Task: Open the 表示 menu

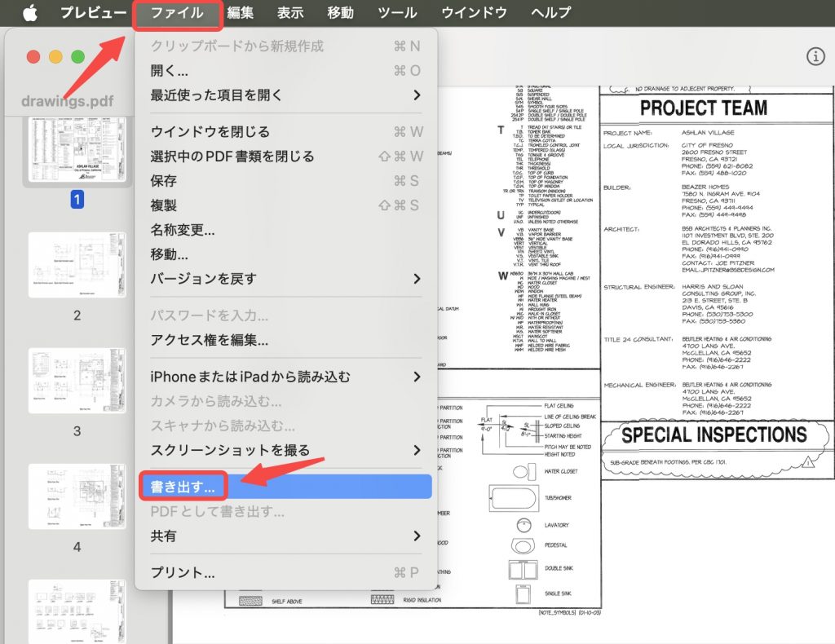Action: pyautogui.click(x=290, y=13)
